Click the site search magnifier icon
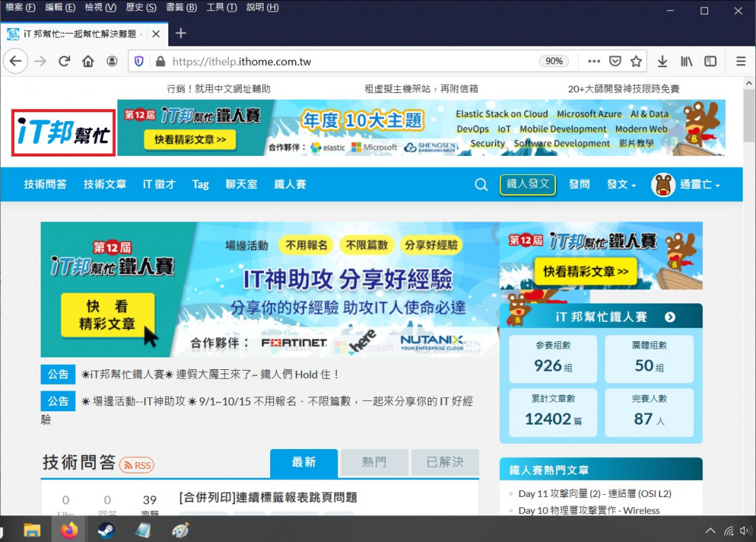This screenshot has height=542, width=756. [481, 184]
